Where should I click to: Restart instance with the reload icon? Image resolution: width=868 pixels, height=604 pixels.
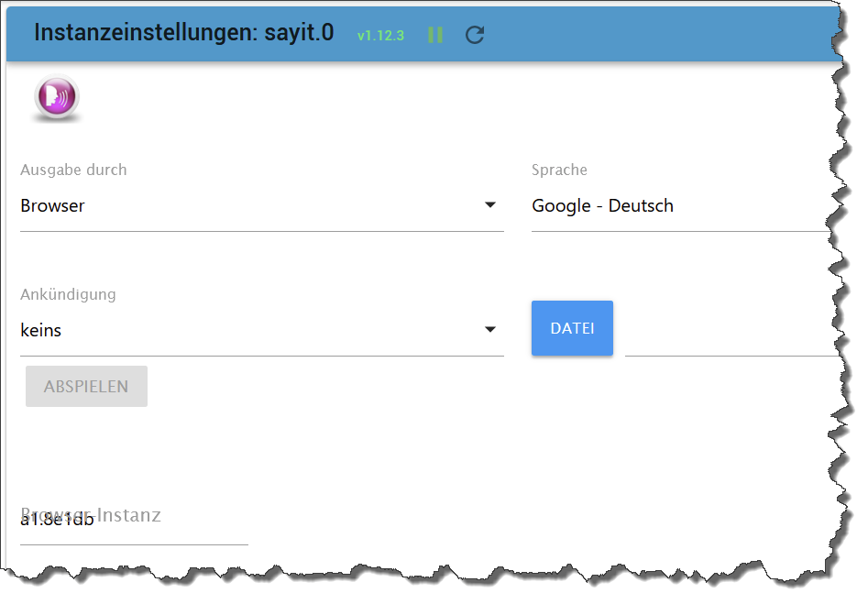pyautogui.click(x=475, y=35)
